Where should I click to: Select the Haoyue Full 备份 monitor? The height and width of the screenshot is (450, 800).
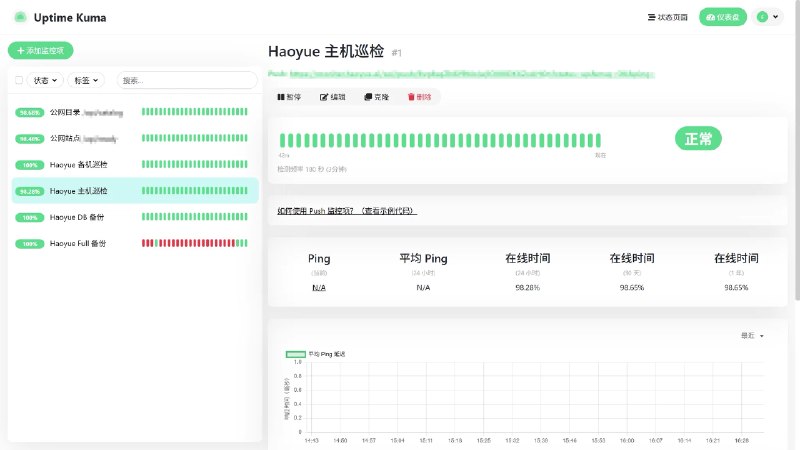pos(135,243)
